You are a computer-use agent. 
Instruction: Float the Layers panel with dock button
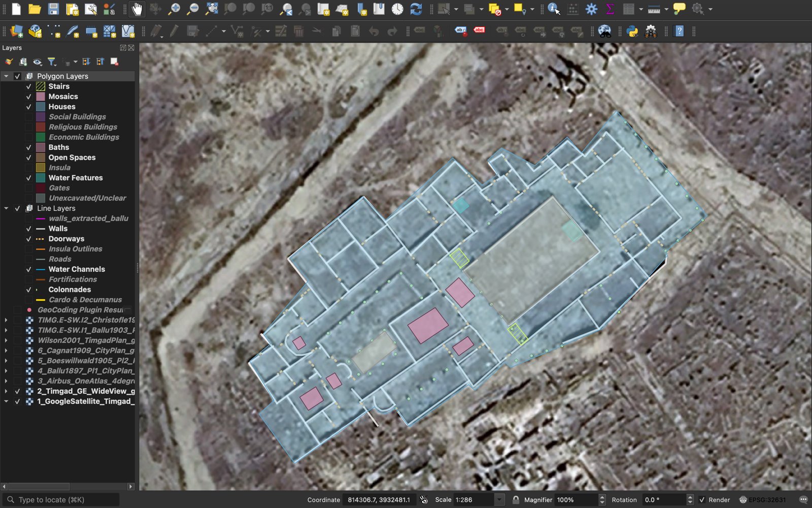click(x=123, y=48)
